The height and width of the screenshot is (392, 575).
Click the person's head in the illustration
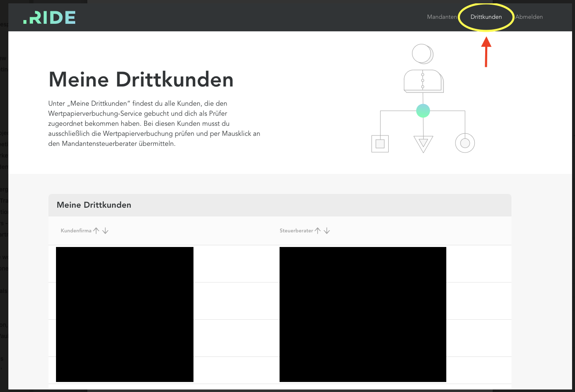(422, 54)
